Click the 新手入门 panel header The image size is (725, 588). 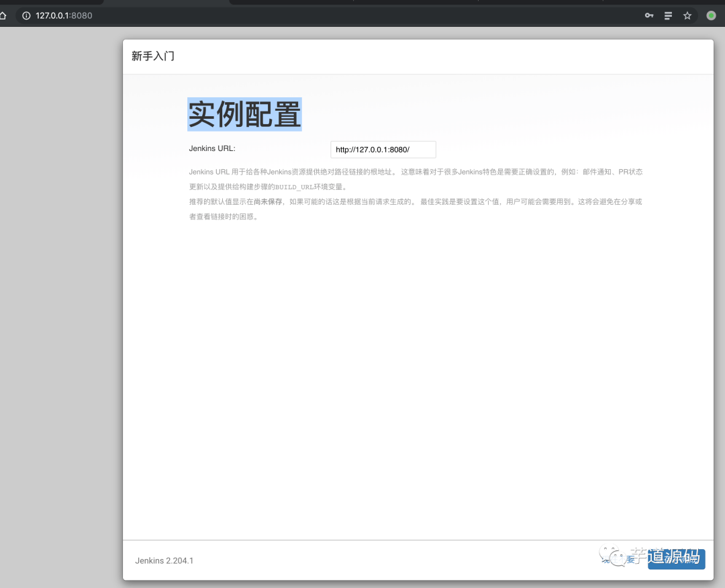click(151, 56)
